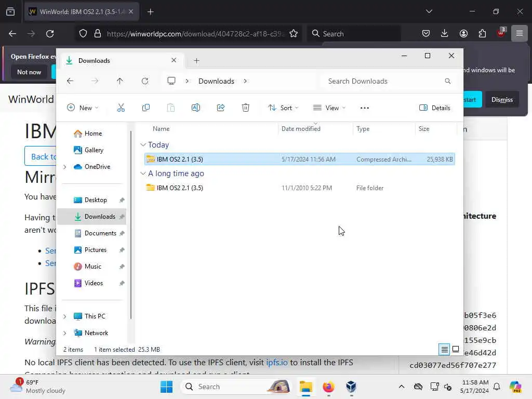Click the Cut scissors icon in Explorer toolbar

[121, 108]
